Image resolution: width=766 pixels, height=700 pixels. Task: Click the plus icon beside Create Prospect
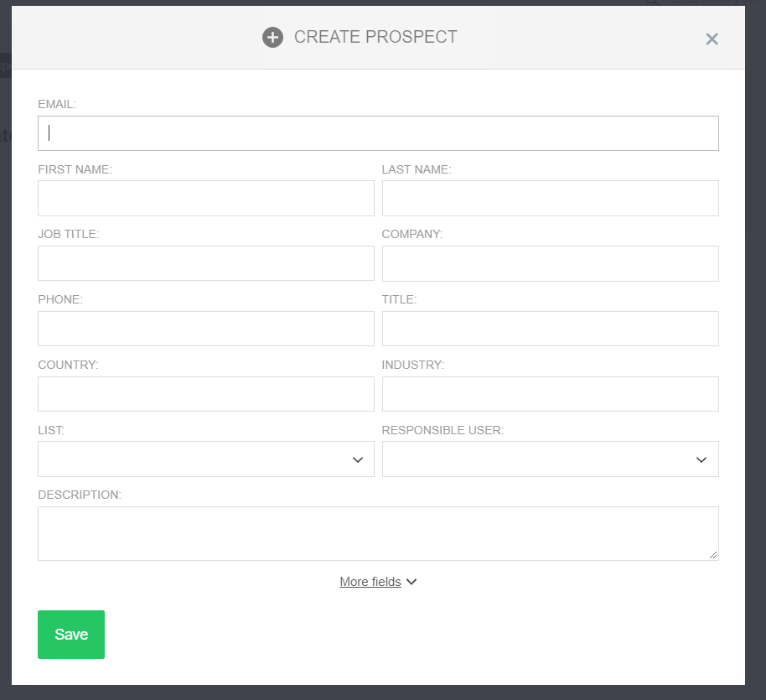click(272, 38)
